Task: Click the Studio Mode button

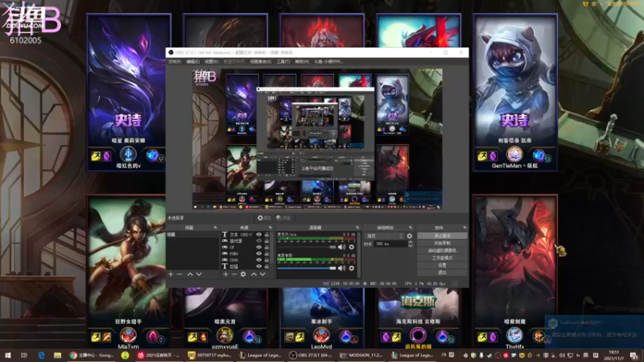Action: 442,257
